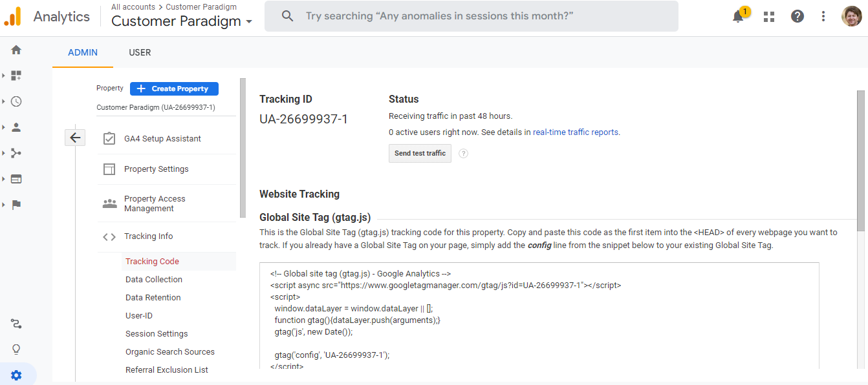Click the Analytics search field
Viewport: 868px width, 385px height.
coord(471,16)
